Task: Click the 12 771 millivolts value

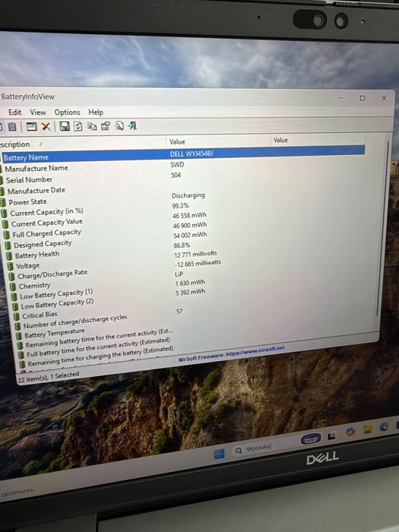Action: 195,254
